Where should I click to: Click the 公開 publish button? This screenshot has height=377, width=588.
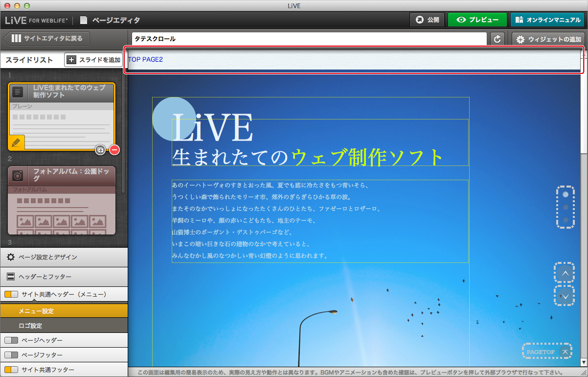click(x=427, y=20)
